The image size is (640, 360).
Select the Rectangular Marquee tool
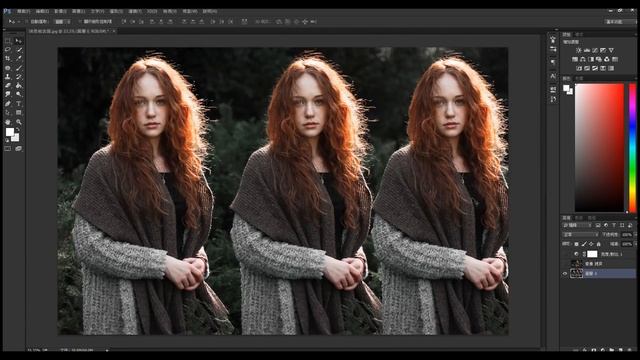point(8,41)
